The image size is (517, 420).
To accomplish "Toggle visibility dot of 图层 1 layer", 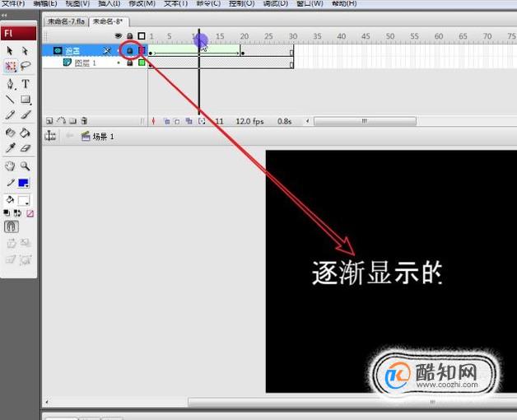I will tap(119, 63).
